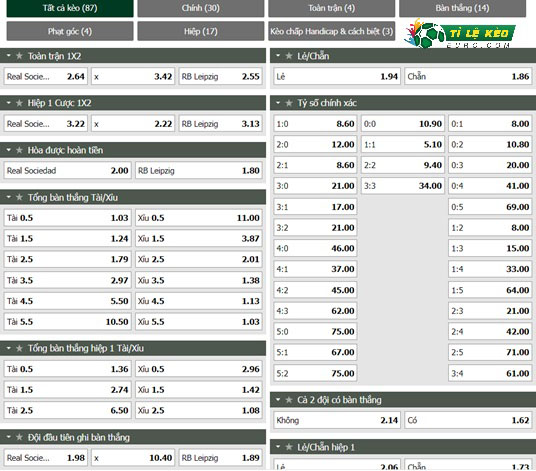Screen dimensions: 536x471
Task: Star the Đội đầu tiên ghi bàn thắng market
Action: 19,437
